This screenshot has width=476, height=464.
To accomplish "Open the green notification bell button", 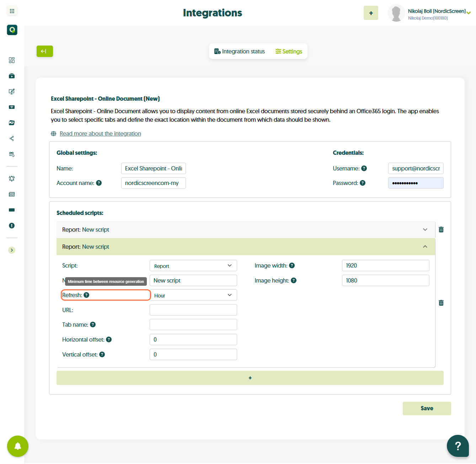I will [18, 446].
